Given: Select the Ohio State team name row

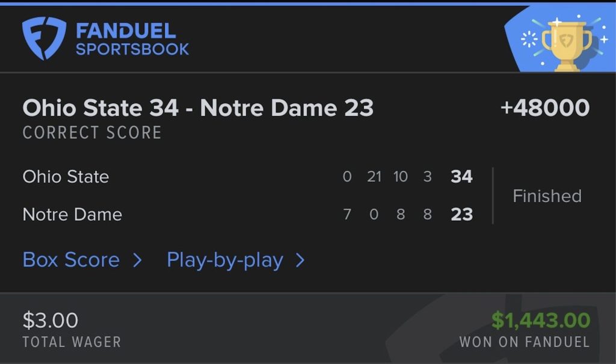Looking at the screenshot, I should pyautogui.click(x=66, y=177).
